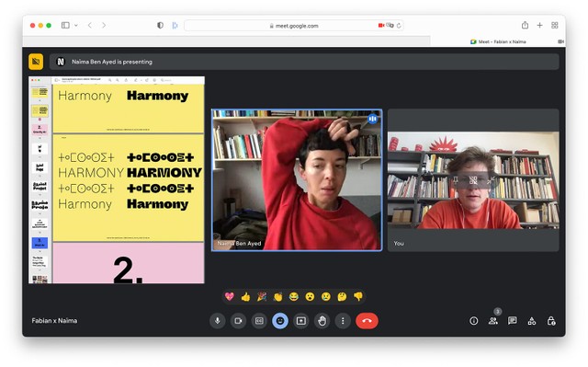Viewport: 588px width, 367px height.
Task: Click the send reaction smiley button
Action: click(x=280, y=321)
